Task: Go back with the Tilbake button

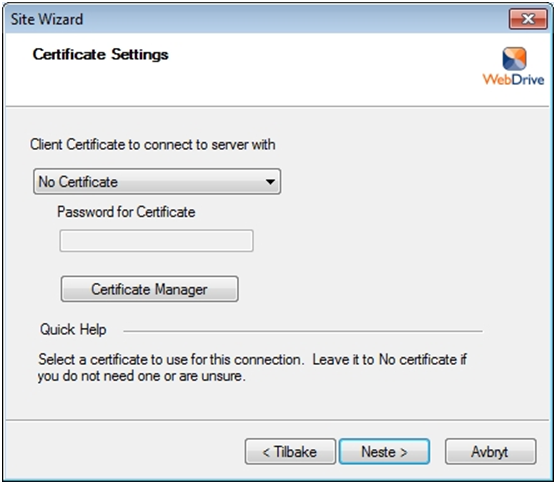Action: coord(290,452)
